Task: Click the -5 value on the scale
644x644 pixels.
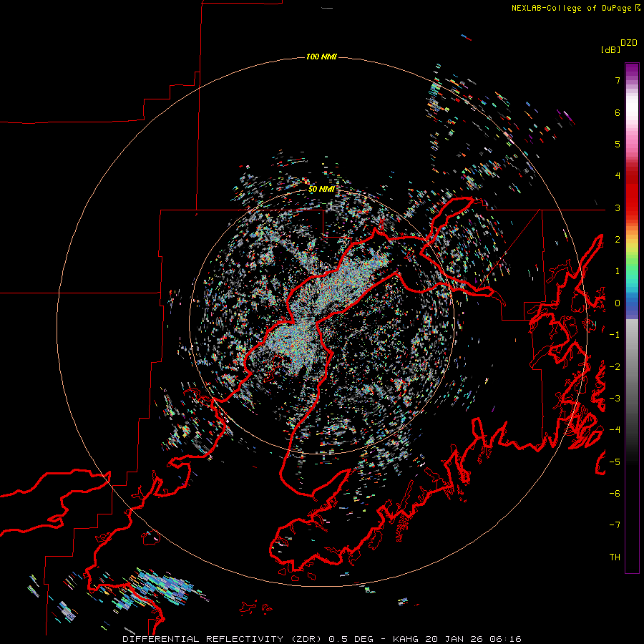Action: 615,462
